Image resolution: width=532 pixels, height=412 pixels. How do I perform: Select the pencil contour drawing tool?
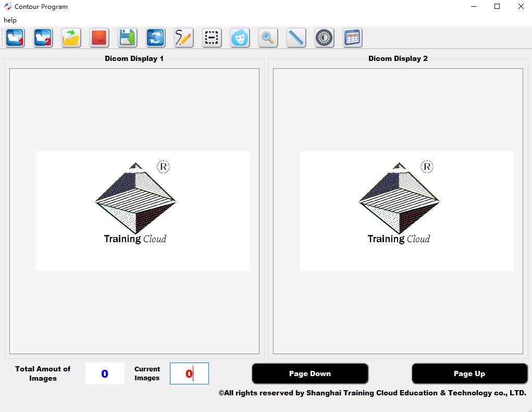(184, 38)
